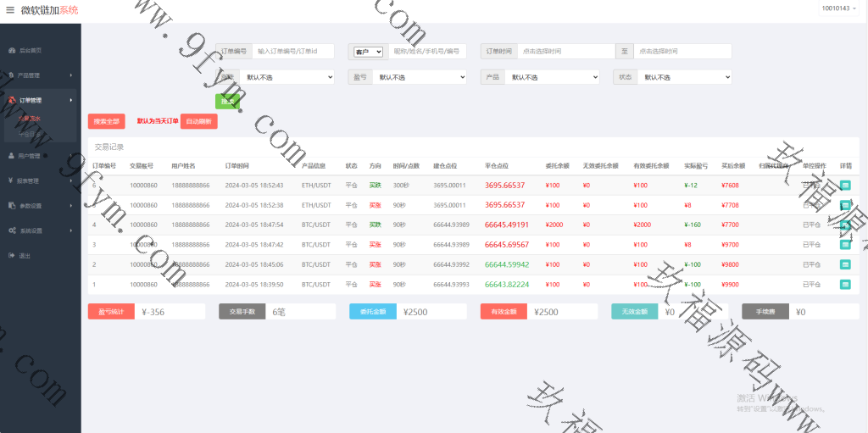Click the 订单编号 input field
The width and height of the screenshot is (868, 433).
[292, 52]
